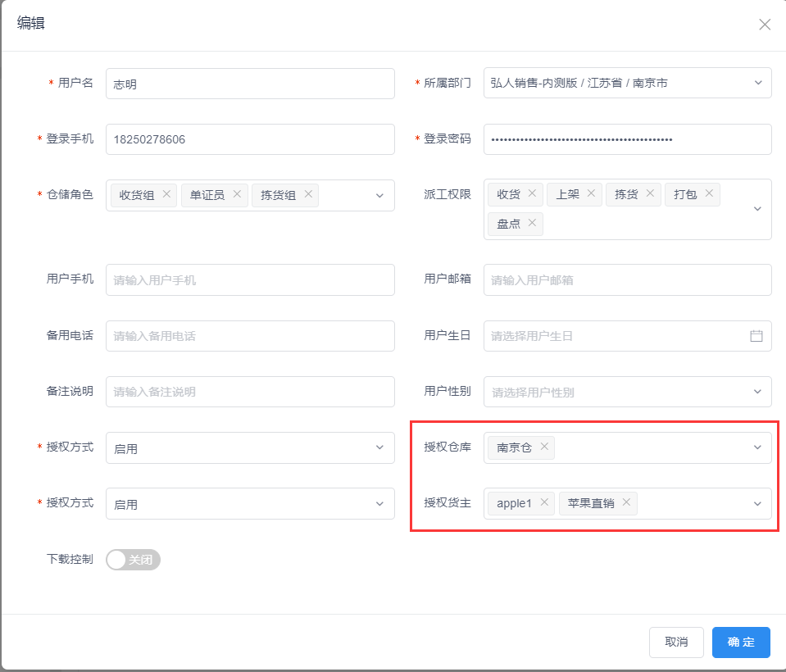Click the 备用电话 input field
This screenshot has height=672, width=786.
point(250,336)
